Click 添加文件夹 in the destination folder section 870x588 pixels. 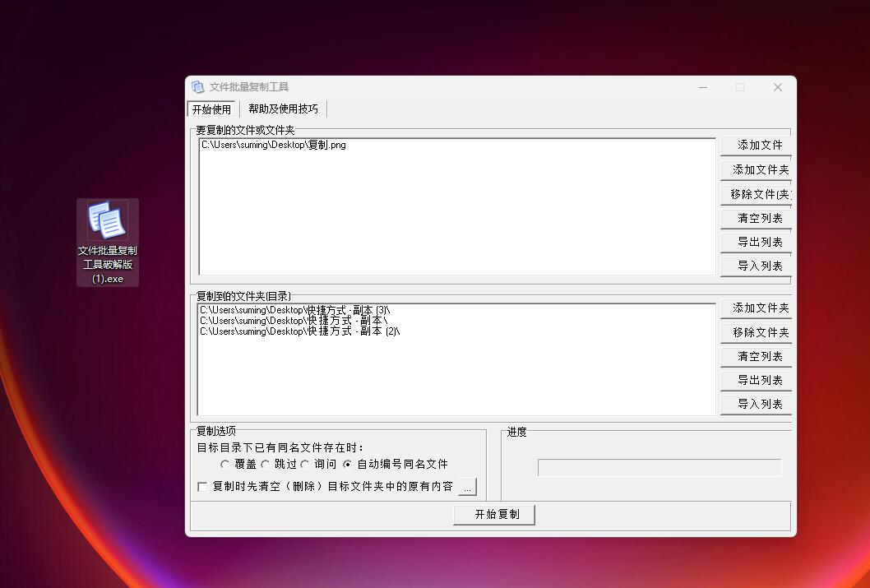coord(759,308)
